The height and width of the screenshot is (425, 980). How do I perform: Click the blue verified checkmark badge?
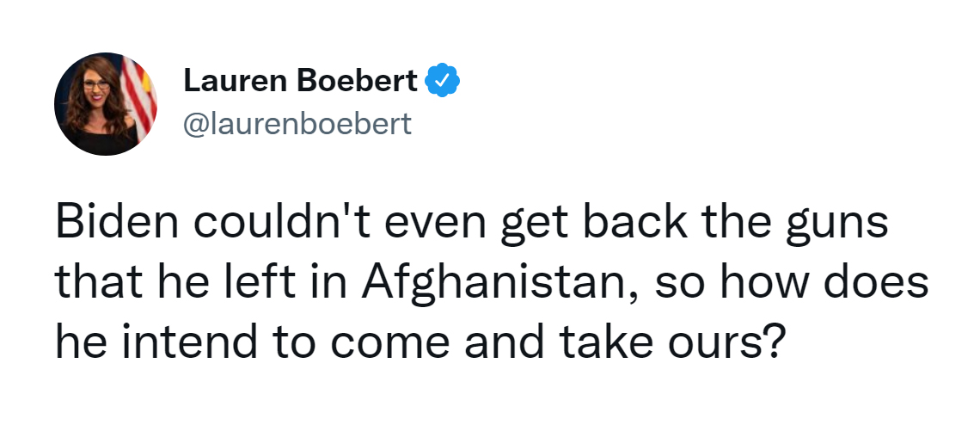click(443, 80)
